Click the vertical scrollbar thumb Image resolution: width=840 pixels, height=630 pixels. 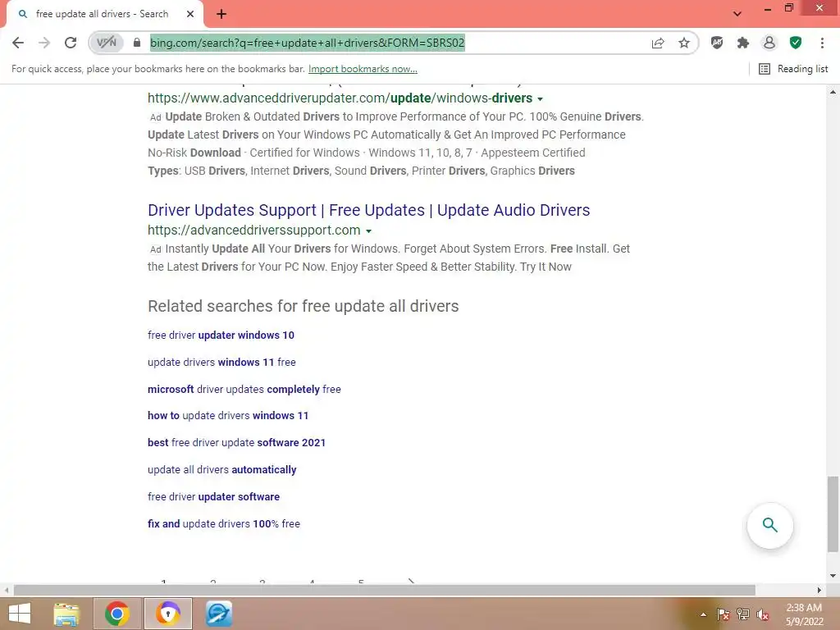(833, 514)
